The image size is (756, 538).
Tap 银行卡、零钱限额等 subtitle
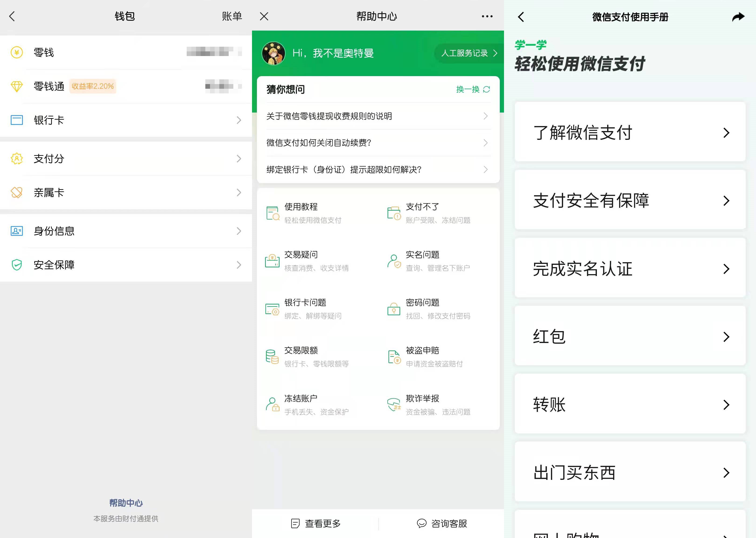click(316, 364)
